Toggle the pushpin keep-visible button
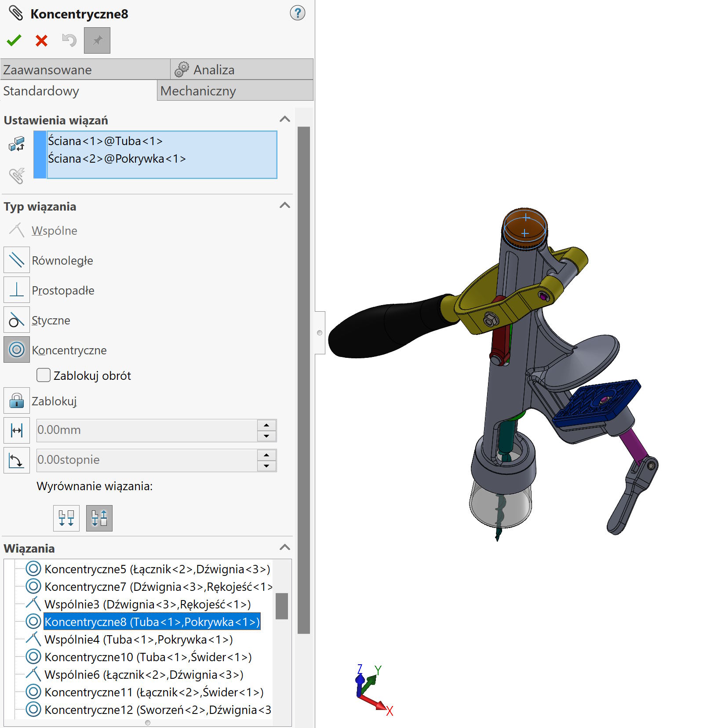 [97, 40]
